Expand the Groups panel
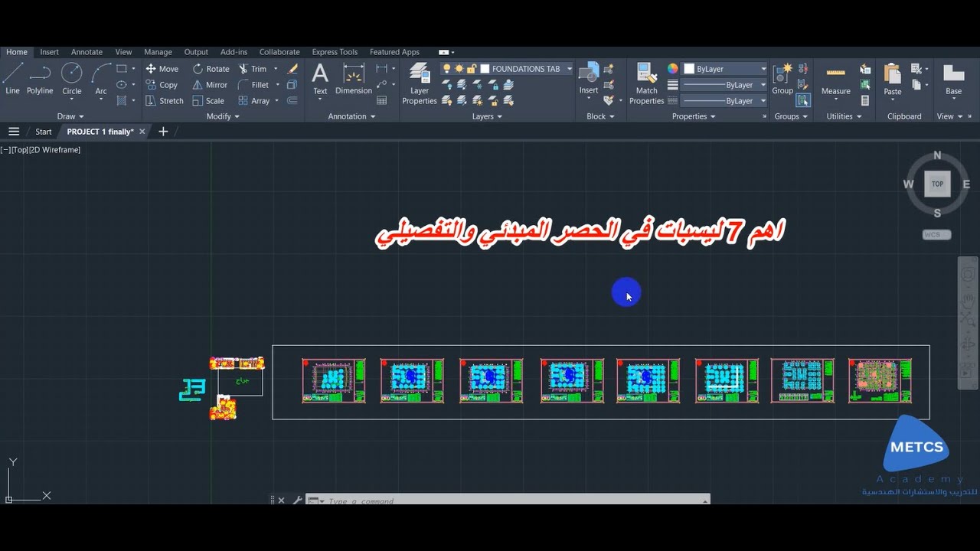The width and height of the screenshot is (980, 551). click(791, 116)
